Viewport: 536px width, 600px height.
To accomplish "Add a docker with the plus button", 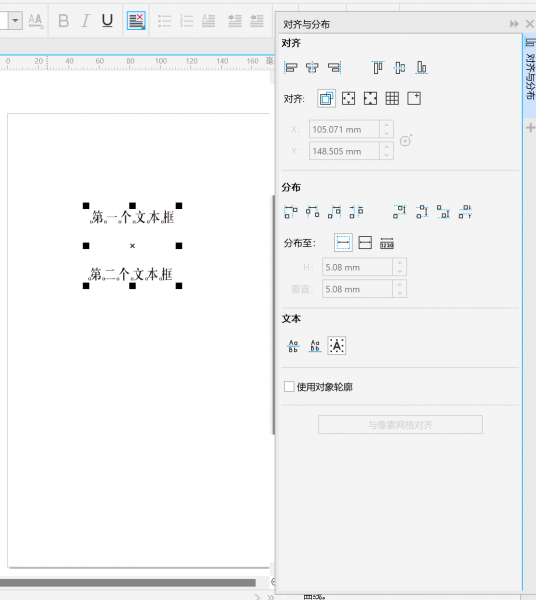I will 530,127.
